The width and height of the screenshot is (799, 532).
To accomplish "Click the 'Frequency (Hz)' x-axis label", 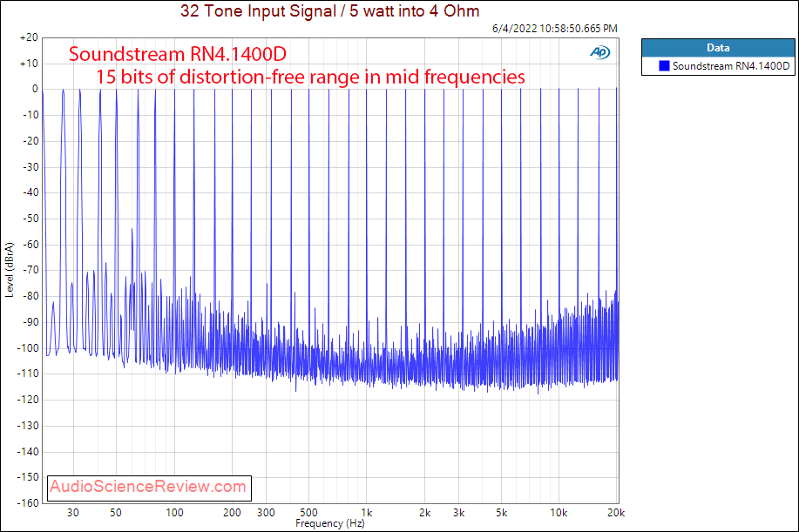I will [329, 523].
